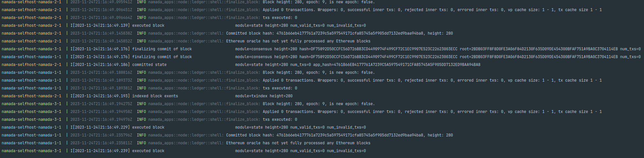Click the 2023-11-24T21:16:49.188816Z timestamp
The image size is (644, 158).
coord(101,72)
